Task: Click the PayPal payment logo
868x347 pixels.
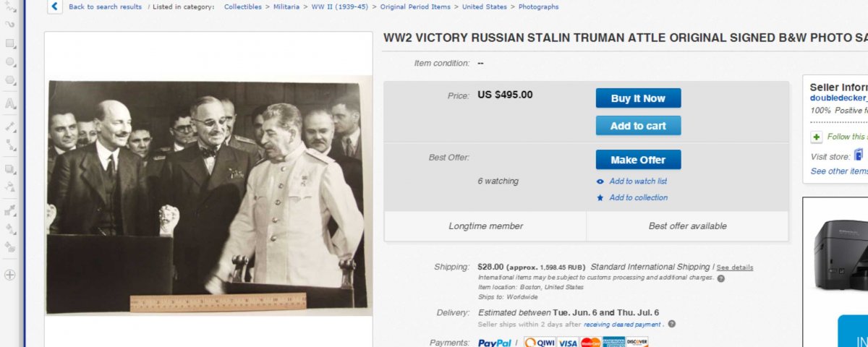Action: pos(495,343)
